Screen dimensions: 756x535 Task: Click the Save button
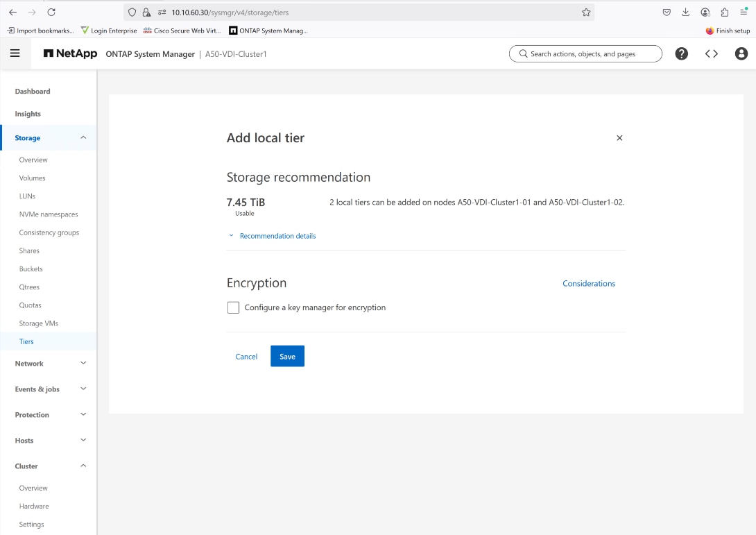point(287,356)
